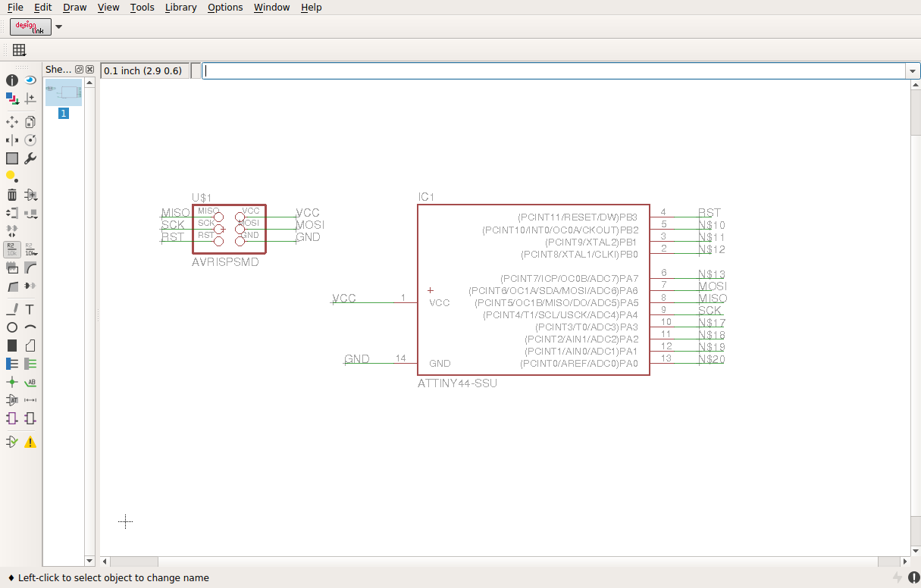Select the Circle tool
This screenshot has width=921, height=588.
(x=12, y=327)
